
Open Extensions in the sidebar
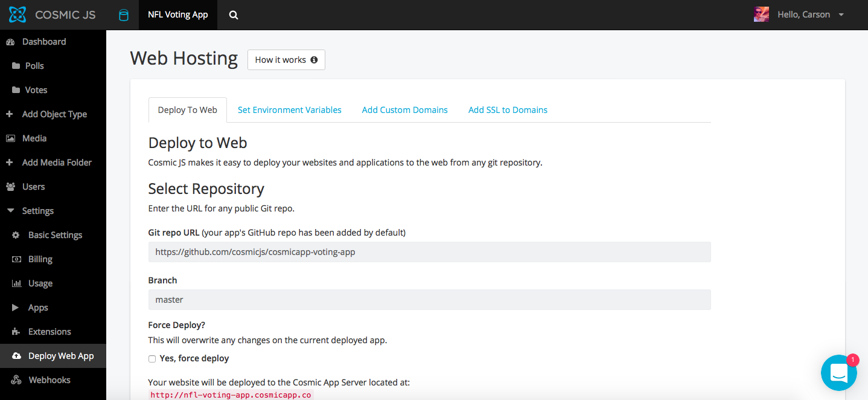tap(49, 332)
